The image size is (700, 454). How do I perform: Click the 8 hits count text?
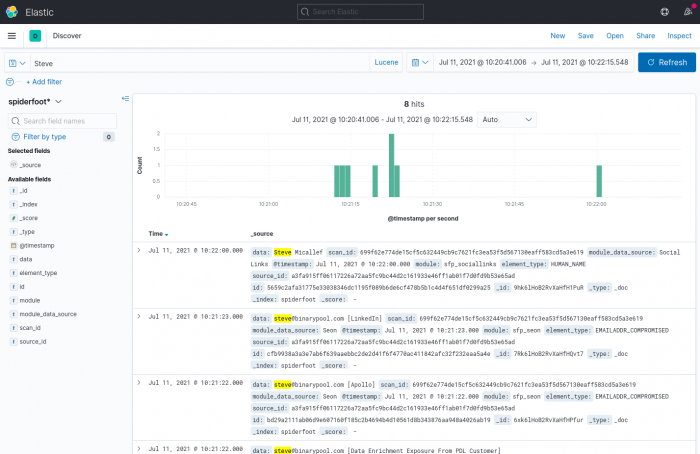click(x=414, y=104)
